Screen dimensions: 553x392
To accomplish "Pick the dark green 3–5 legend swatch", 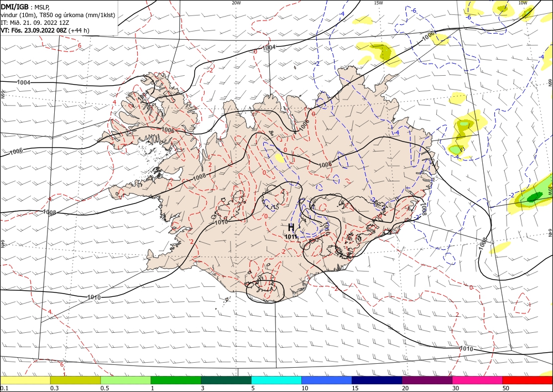I will (x=226, y=380).
